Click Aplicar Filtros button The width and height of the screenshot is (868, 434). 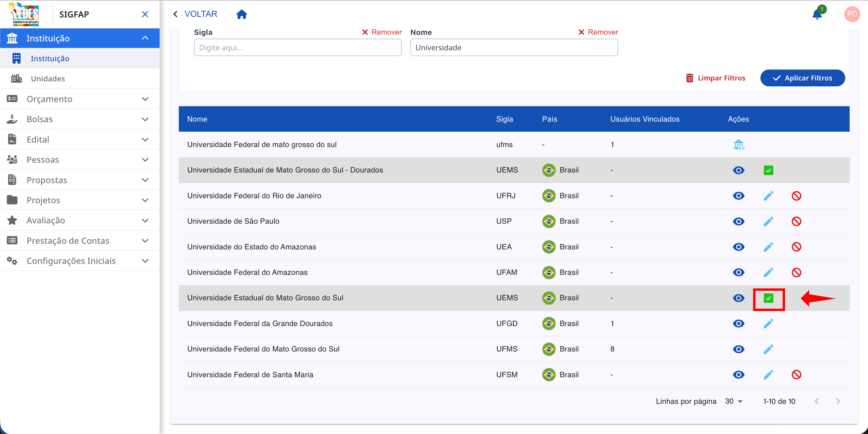click(802, 78)
